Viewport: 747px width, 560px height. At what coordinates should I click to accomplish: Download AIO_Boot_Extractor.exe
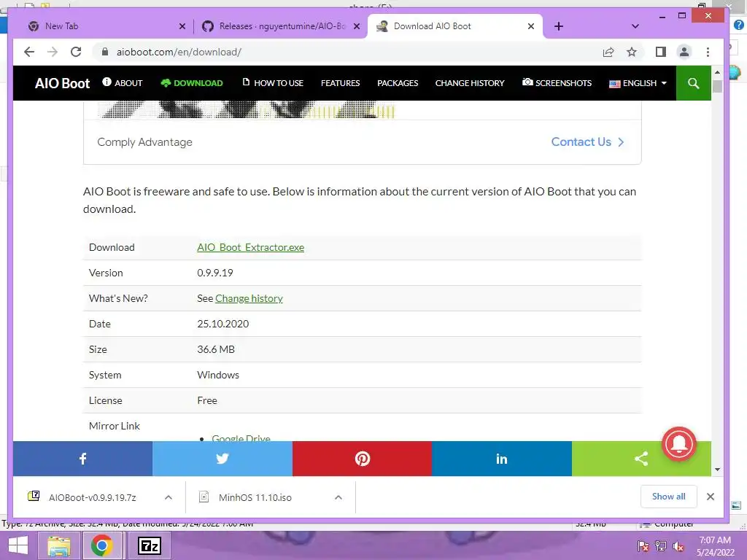pos(251,247)
